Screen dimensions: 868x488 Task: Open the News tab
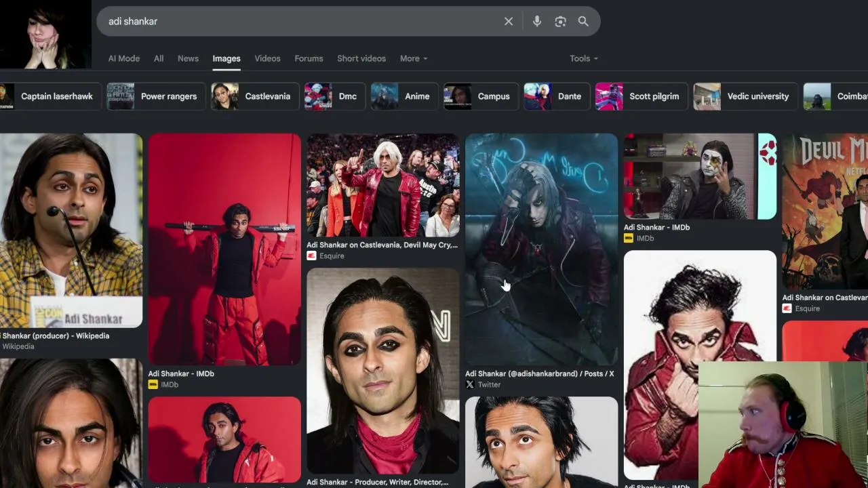point(188,58)
